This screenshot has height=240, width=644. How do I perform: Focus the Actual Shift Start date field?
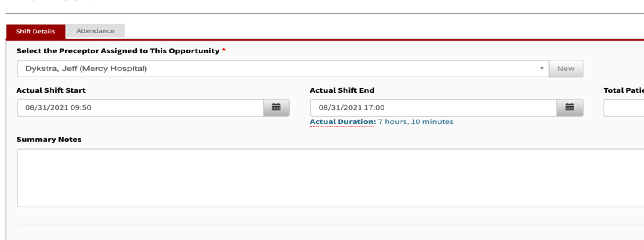[x=140, y=107]
